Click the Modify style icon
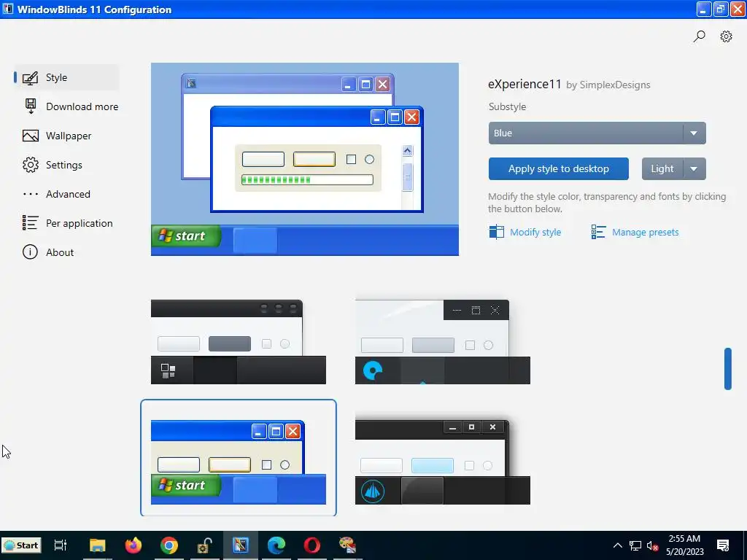Screen dimensions: 747x560 (x=496, y=232)
